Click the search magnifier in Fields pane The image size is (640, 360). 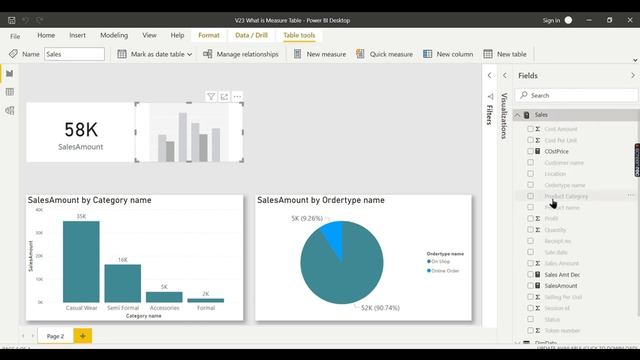coord(524,95)
